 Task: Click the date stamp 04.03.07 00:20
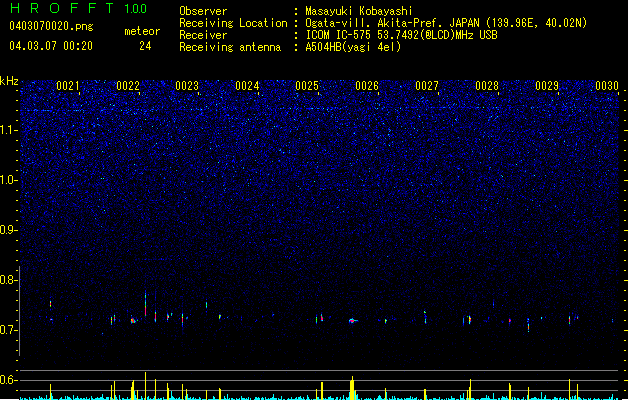coord(51,46)
